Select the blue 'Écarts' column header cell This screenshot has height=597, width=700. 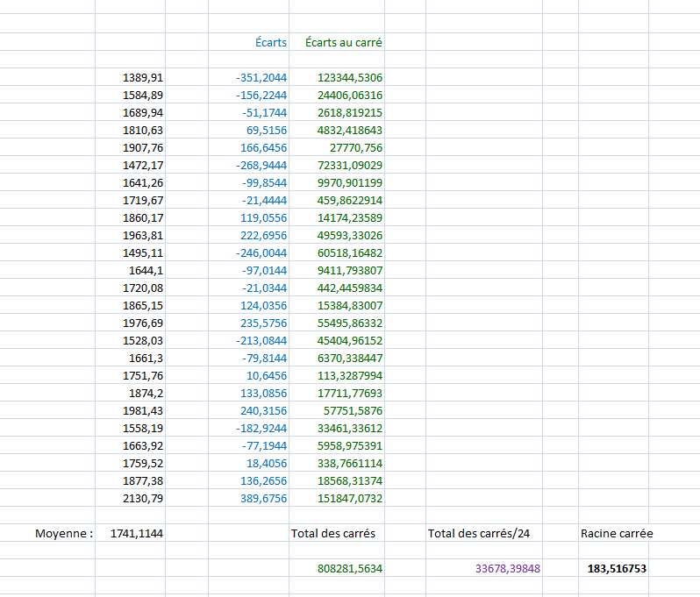pyautogui.click(x=269, y=42)
